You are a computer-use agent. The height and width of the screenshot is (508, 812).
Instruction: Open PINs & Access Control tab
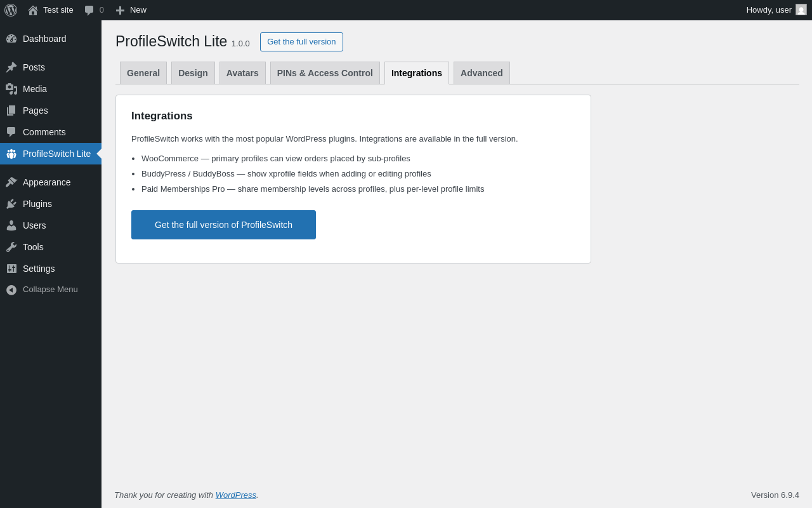coord(325,73)
